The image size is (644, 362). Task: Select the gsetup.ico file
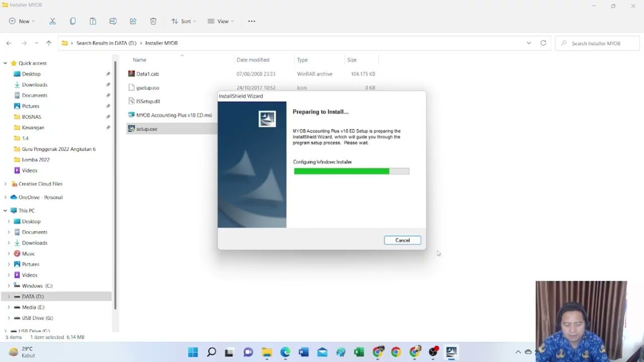click(147, 87)
